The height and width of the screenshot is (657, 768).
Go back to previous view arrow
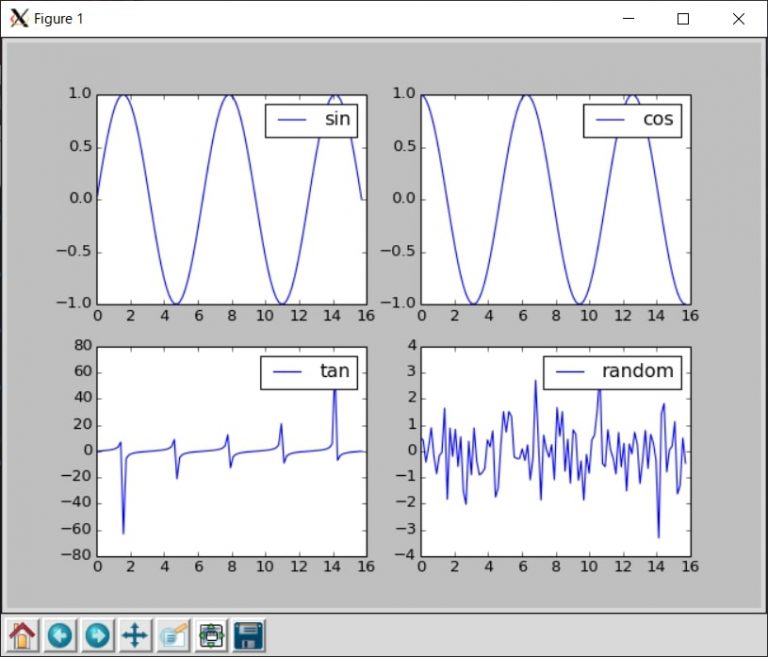point(60,635)
